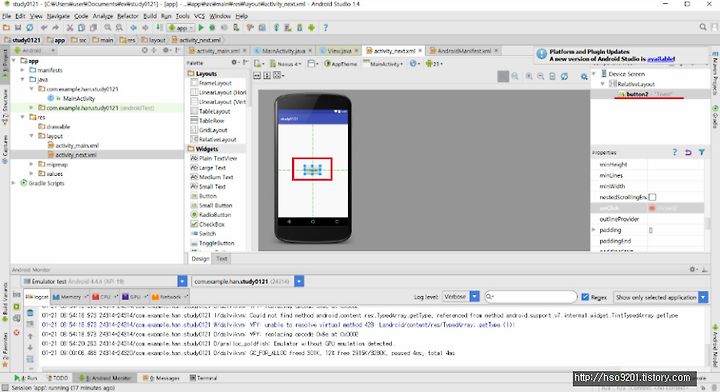Click the Help question mark toolbar icon
Screen dimensions: 720x392
coord(325,28)
